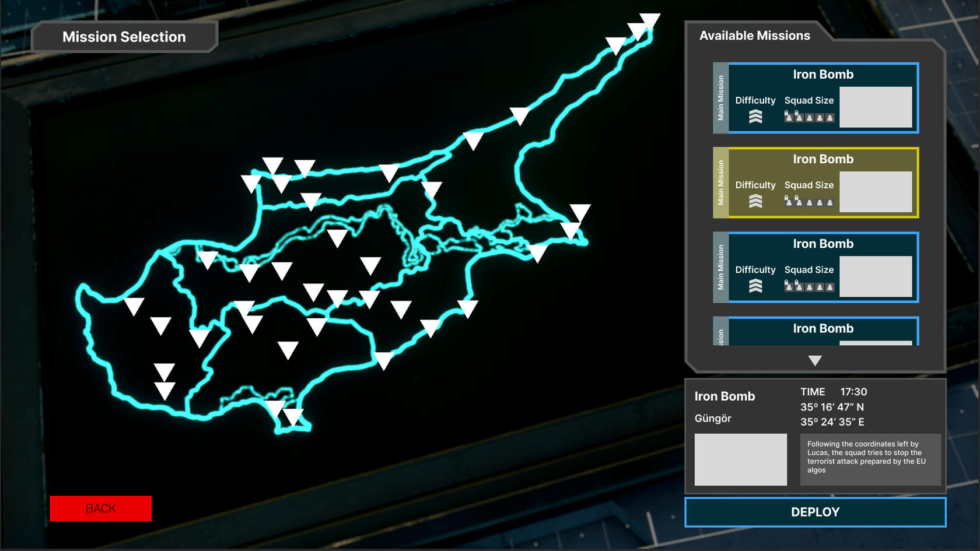980x551 pixels.
Task: Click the westernmost mission marker on the map
Action: click(x=134, y=306)
